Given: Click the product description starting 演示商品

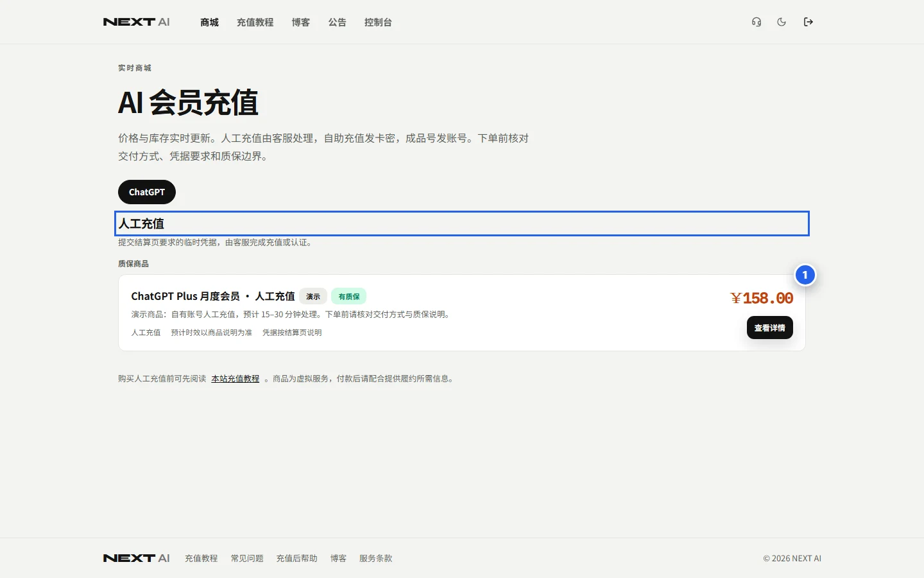Looking at the screenshot, I should coord(291,315).
